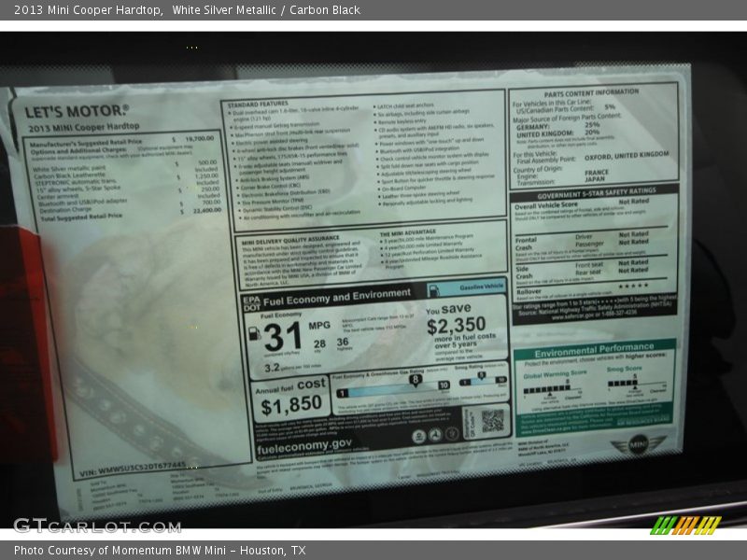Click the Gasoline Vehicle badge

pyautogui.click(x=484, y=287)
